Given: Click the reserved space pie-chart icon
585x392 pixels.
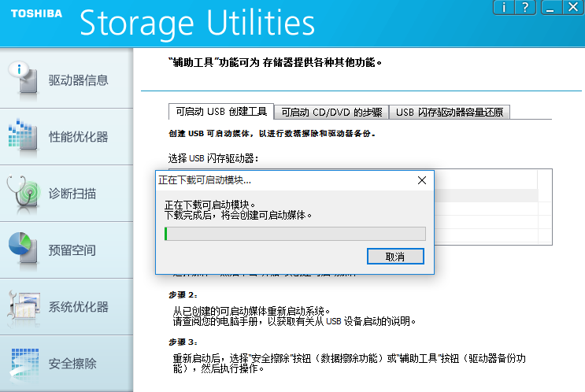Looking at the screenshot, I should coord(22,250).
